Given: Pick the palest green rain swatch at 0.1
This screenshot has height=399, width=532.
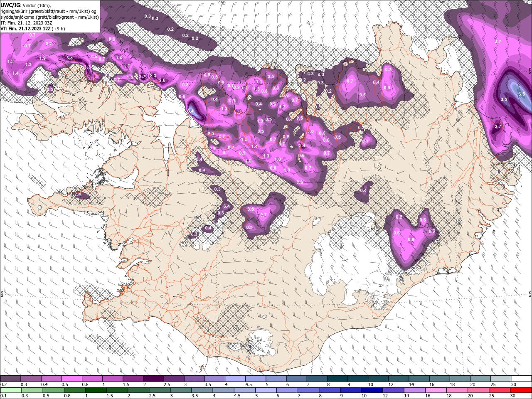Looking at the screenshot, I should [11, 390].
